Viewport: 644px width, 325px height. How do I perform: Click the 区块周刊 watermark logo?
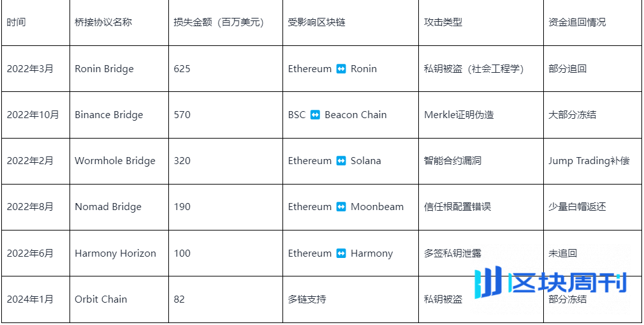click(551, 282)
